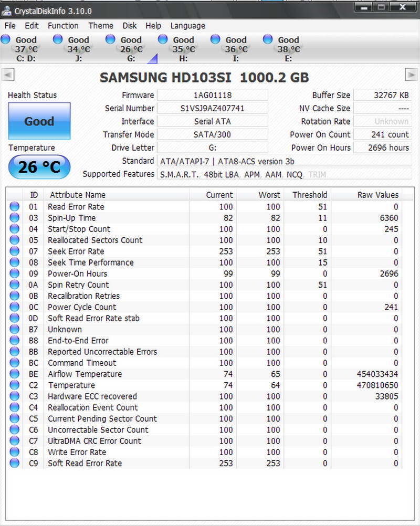Select disk C: D: status orb
420x526 pixels.
tap(6, 39)
